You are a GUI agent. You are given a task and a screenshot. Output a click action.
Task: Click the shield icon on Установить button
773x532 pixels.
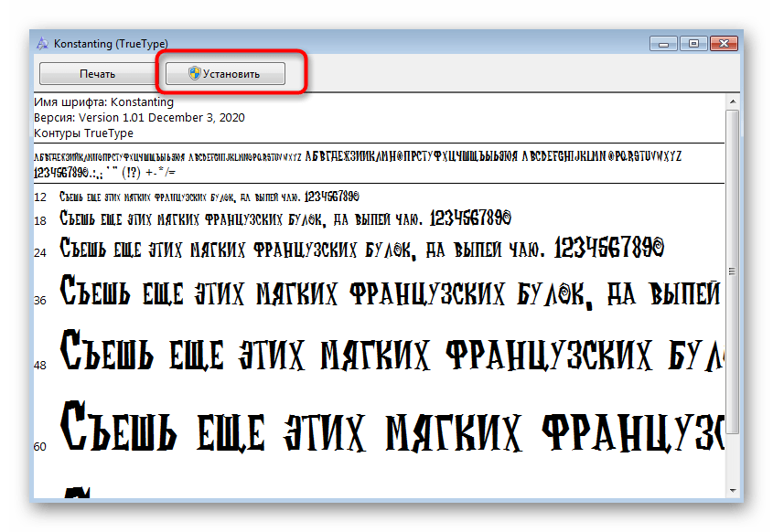tap(195, 73)
